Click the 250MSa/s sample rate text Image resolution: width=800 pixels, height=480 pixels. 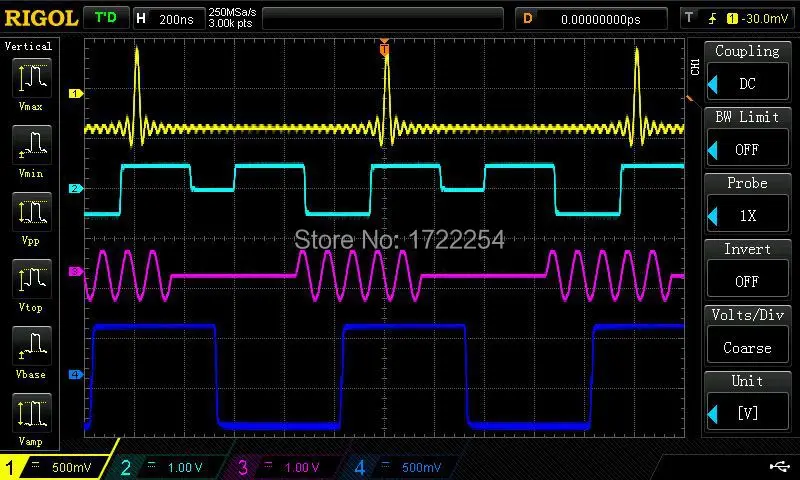coord(232,12)
